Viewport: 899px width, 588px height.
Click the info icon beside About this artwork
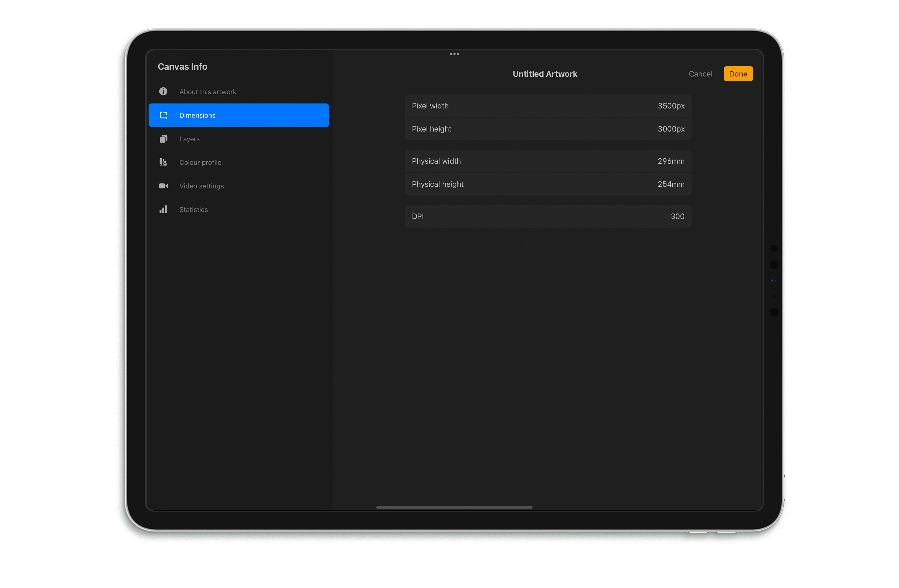pos(163,91)
